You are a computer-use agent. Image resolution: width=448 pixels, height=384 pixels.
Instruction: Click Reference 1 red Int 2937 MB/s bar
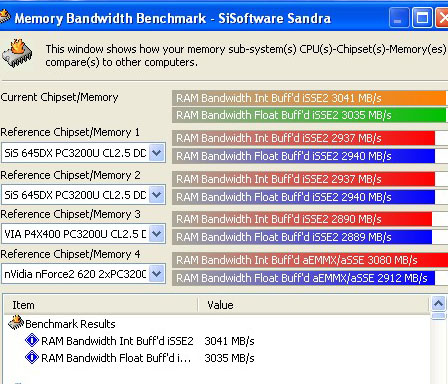(x=303, y=138)
